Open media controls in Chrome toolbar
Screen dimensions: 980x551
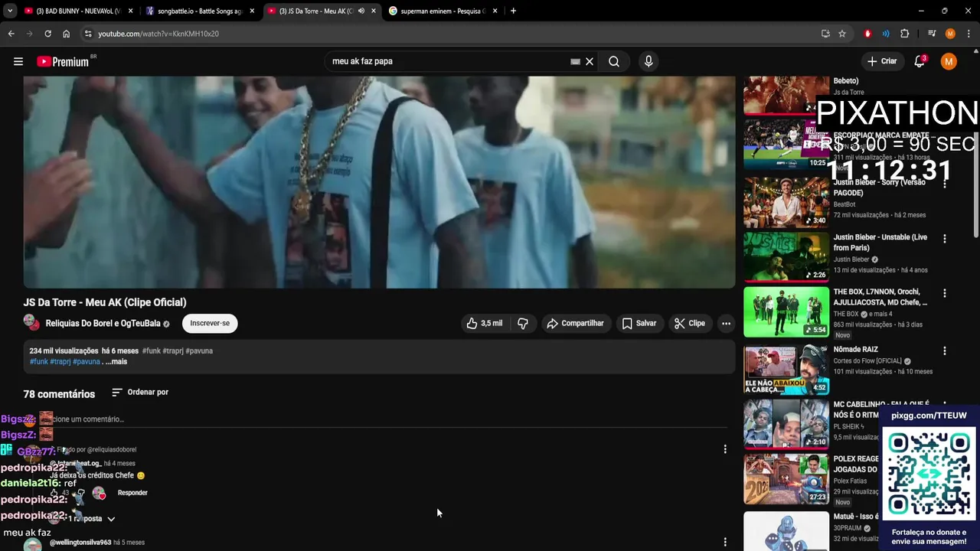[932, 34]
